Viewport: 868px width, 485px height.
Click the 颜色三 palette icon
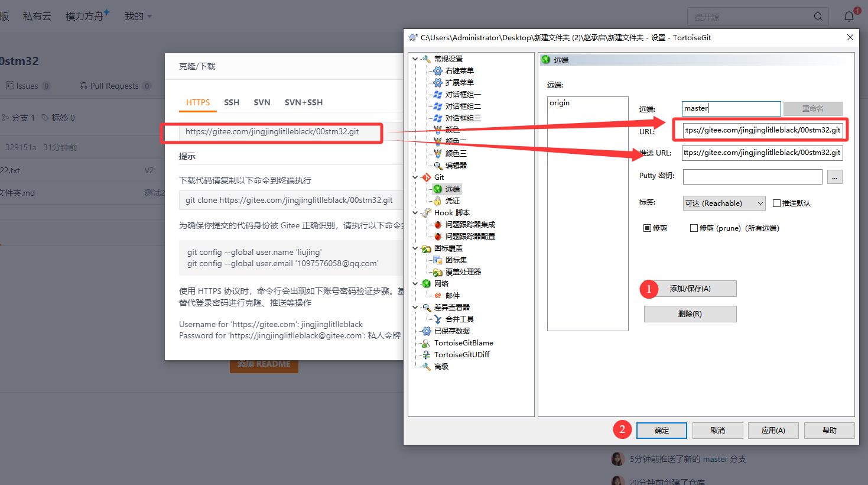438,154
